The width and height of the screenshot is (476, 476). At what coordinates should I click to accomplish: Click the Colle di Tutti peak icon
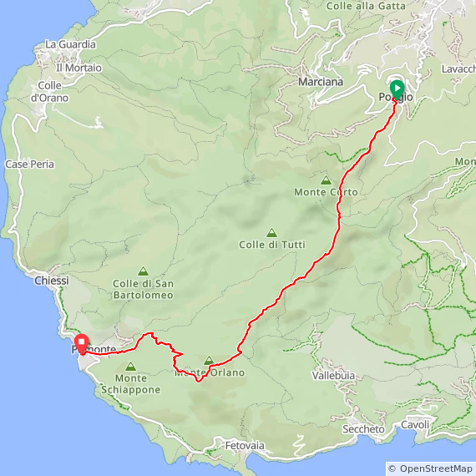271,233
